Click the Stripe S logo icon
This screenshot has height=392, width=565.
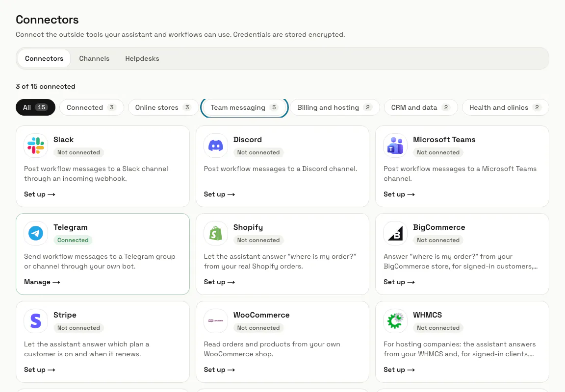pyautogui.click(x=36, y=321)
